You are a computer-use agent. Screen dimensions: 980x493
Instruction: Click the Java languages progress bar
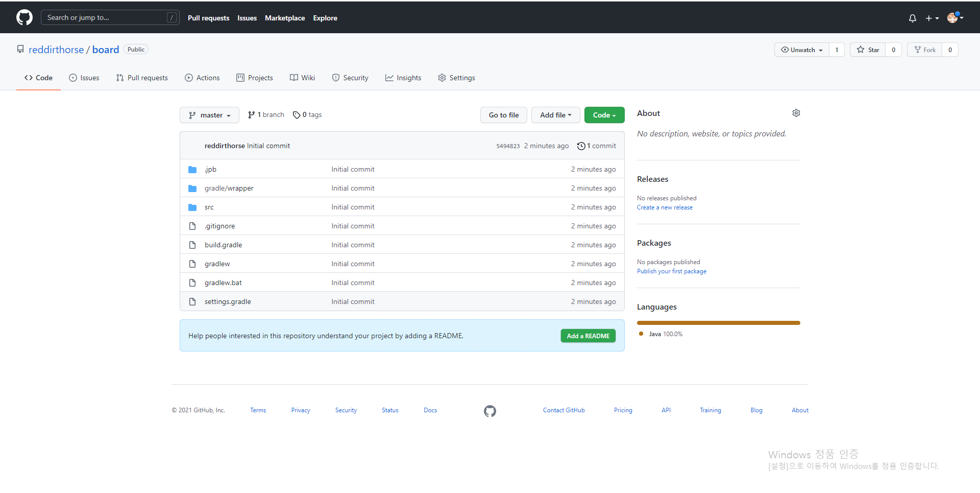(719, 323)
